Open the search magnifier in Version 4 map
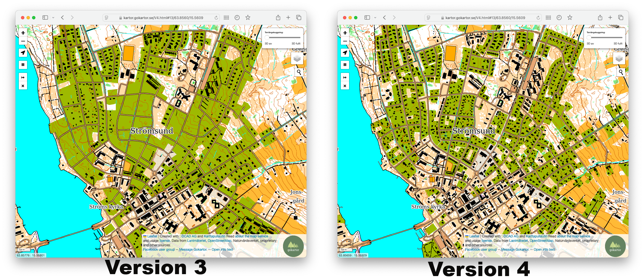This screenshot has width=644, height=278. (621, 72)
